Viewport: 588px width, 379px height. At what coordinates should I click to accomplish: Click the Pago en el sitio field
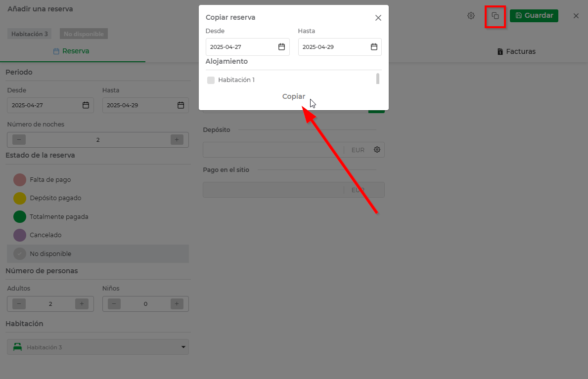click(x=294, y=190)
